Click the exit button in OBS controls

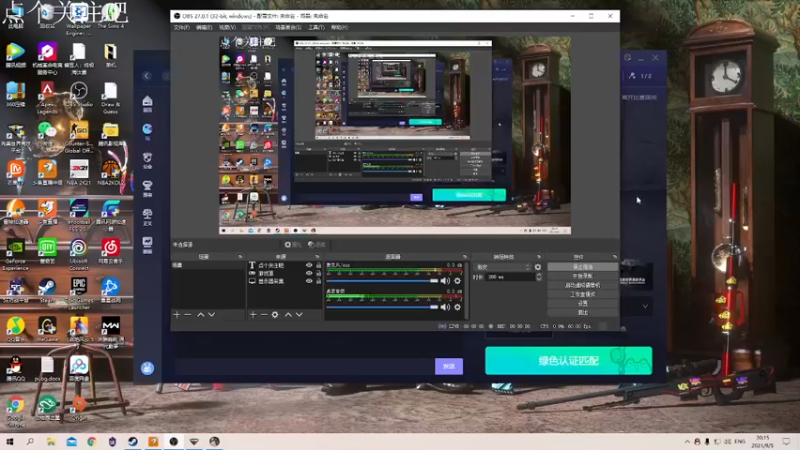(583, 312)
